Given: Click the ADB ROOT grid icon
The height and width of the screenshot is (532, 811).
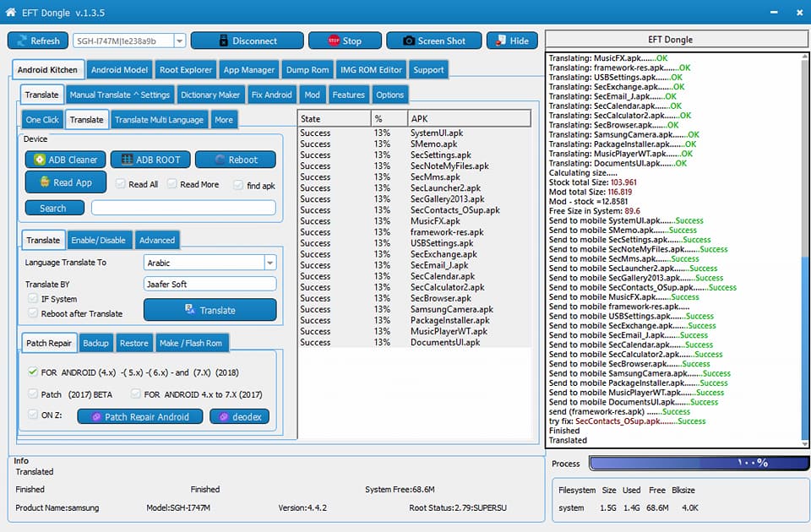Looking at the screenshot, I should coord(127,160).
